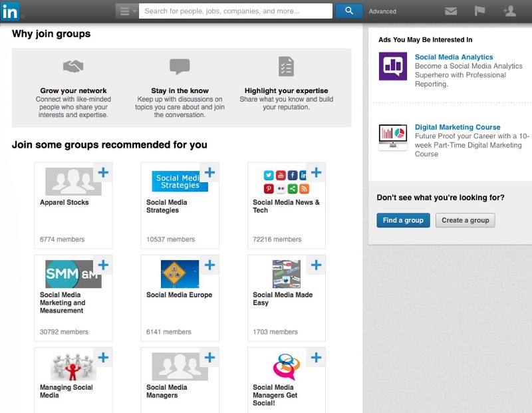Image resolution: width=532 pixels, height=413 pixels.
Task: Click the 30792 members count text
Action: click(64, 332)
